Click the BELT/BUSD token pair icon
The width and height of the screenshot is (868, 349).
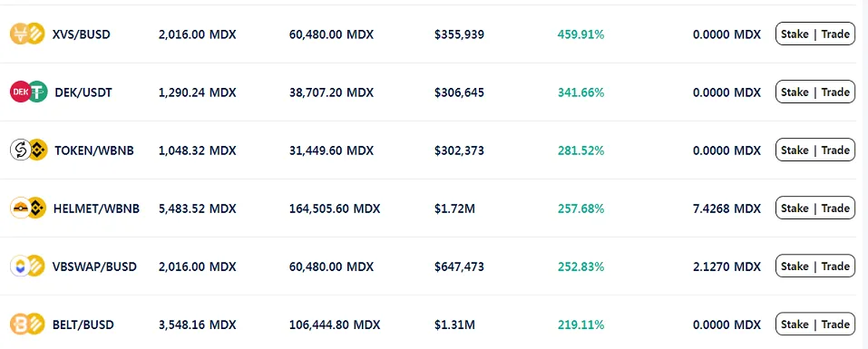(27, 325)
